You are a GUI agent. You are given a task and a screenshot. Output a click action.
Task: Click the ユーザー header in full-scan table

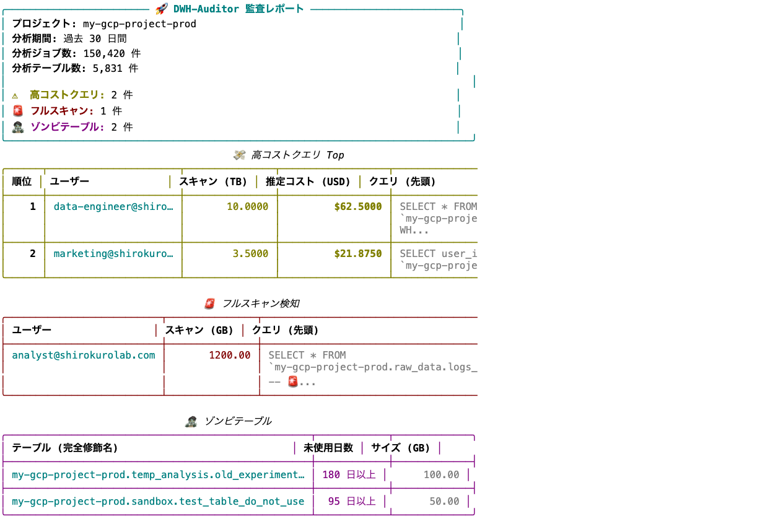[x=32, y=330]
